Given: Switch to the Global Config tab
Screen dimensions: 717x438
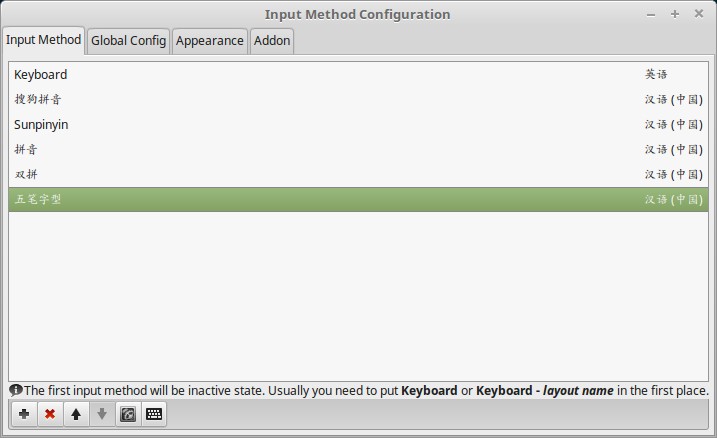Looking at the screenshot, I should (x=128, y=41).
